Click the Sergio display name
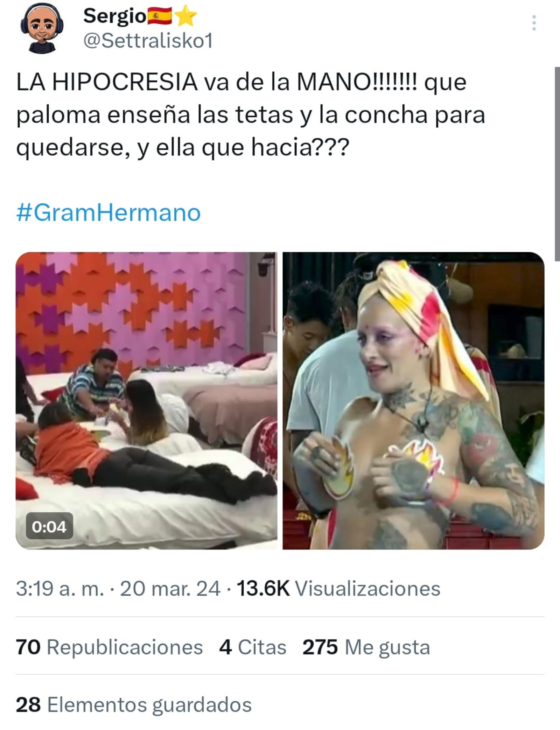Screen dimensions: 560x730 [x=114, y=16]
